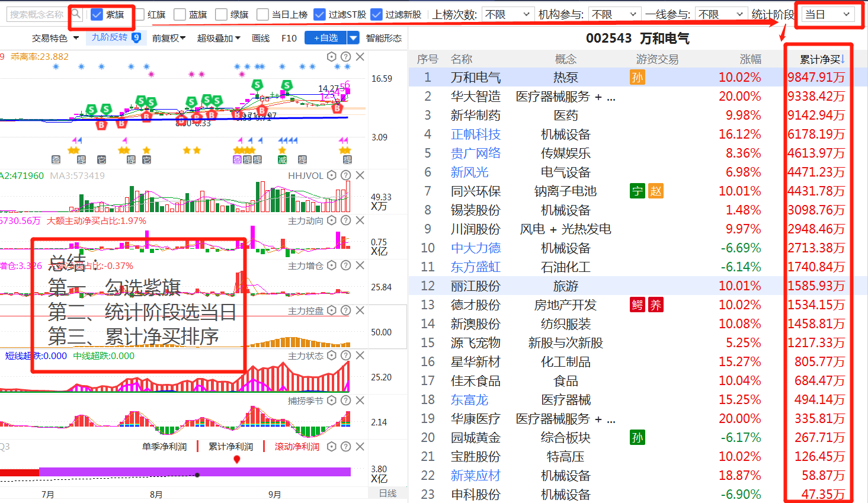The width and height of the screenshot is (868, 503).
Task: Open settings icon of net profit panel
Action: [x=332, y=447]
